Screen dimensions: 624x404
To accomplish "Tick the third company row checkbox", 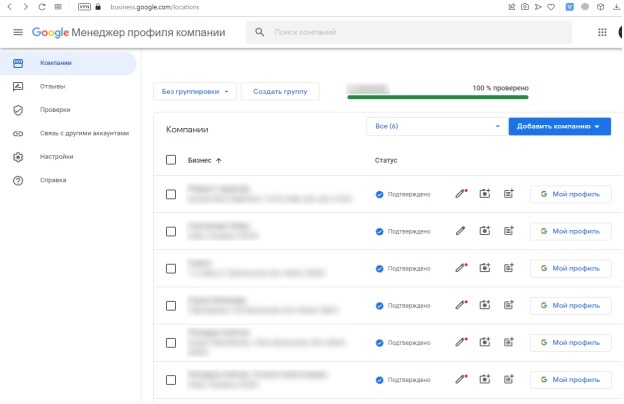I will [171, 269].
